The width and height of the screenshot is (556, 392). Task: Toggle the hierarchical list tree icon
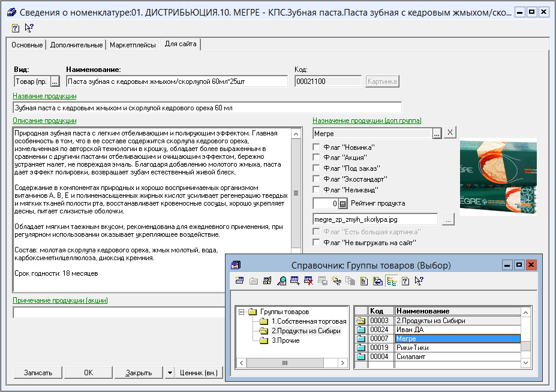[x=391, y=281]
